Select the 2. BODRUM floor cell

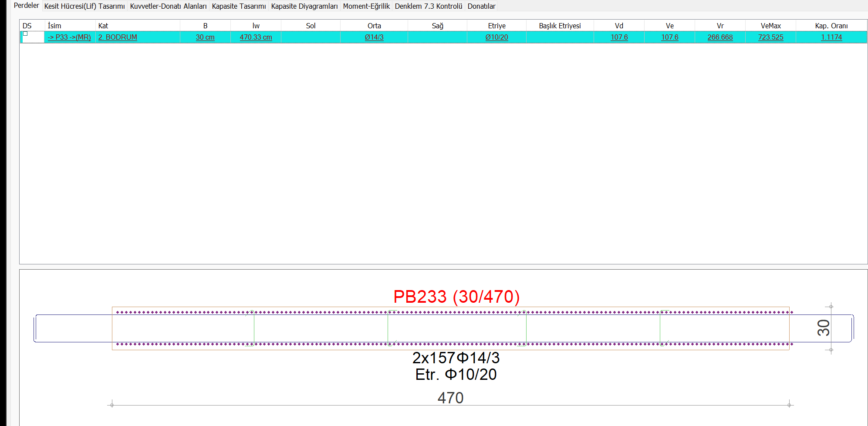118,37
